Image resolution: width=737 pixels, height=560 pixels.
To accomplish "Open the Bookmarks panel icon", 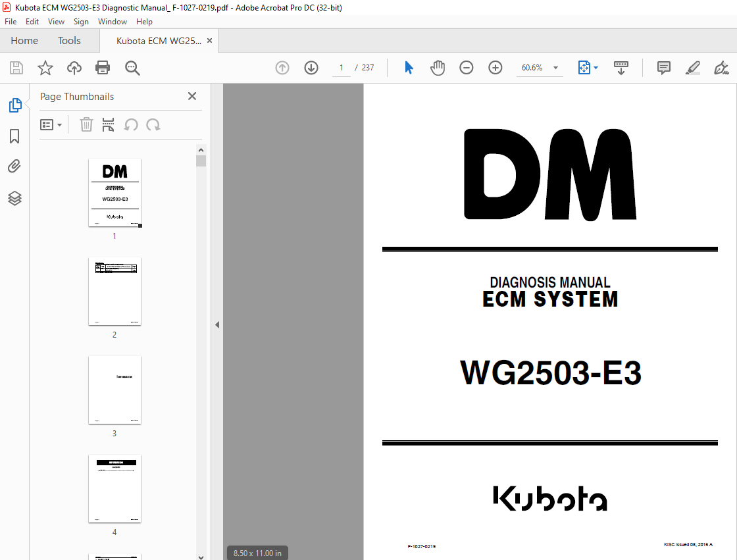I will click(14, 136).
